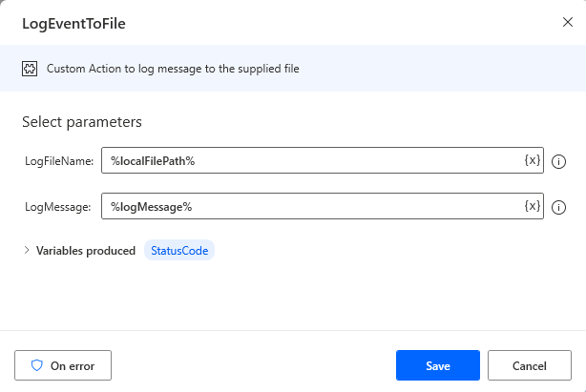Click the Variables produced label
This screenshot has height=392, width=586.
click(86, 252)
